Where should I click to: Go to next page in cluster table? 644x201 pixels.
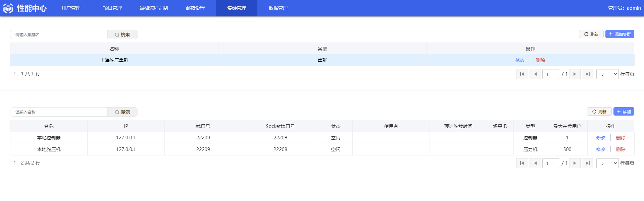pos(575,74)
